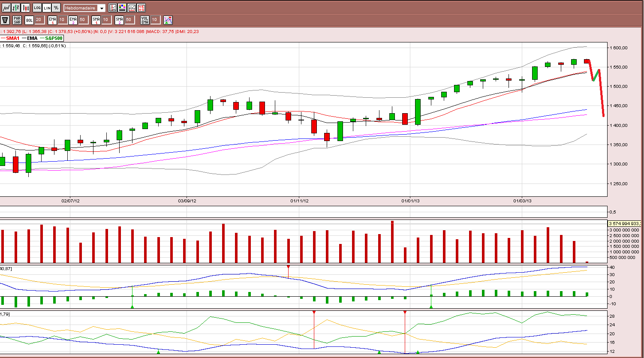
Task: Click the 1 600,00 price axis label
Action: (x=620, y=48)
